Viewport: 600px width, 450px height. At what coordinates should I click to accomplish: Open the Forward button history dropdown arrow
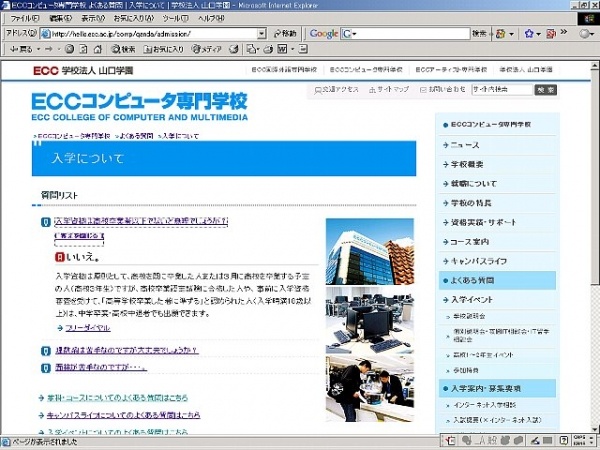pyautogui.click(x=59, y=49)
